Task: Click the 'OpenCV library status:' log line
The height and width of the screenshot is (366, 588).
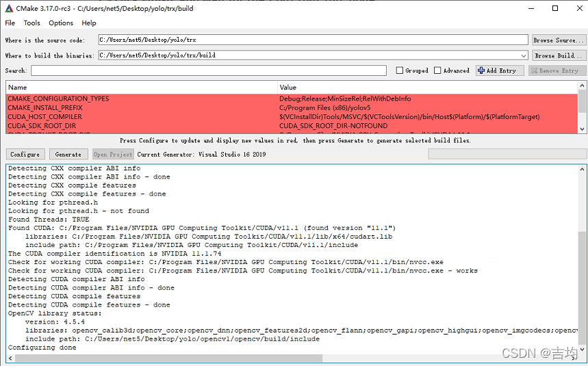Action: coord(55,313)
